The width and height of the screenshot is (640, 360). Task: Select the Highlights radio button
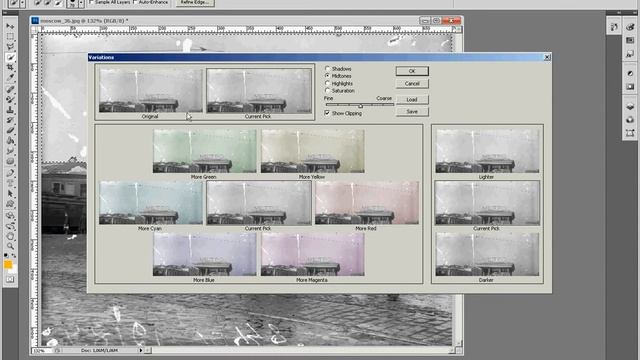coord(327,83)
